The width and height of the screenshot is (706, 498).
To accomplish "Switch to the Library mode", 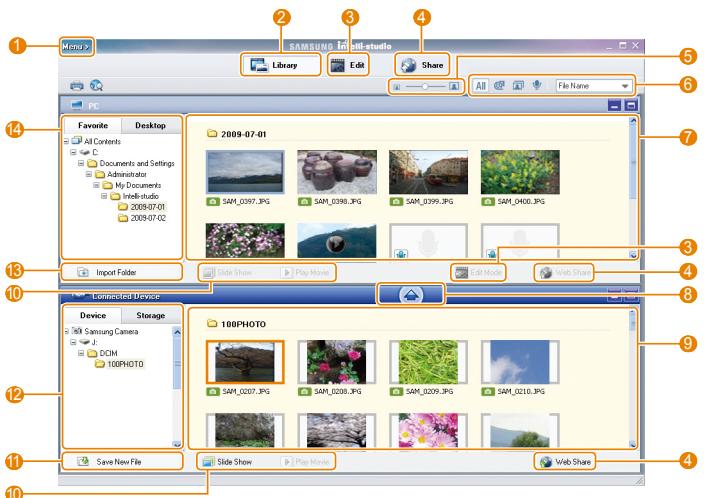I will [x=280, y=65].
